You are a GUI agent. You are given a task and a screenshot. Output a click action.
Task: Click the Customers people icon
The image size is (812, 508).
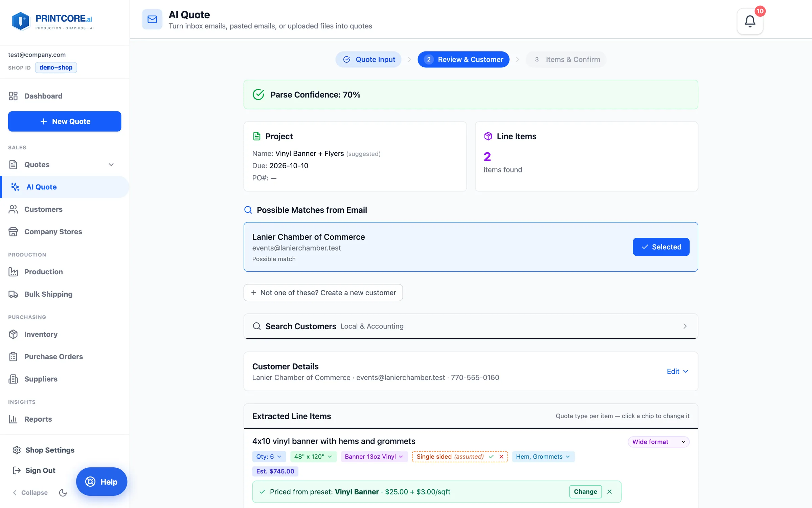coord(13,209)
